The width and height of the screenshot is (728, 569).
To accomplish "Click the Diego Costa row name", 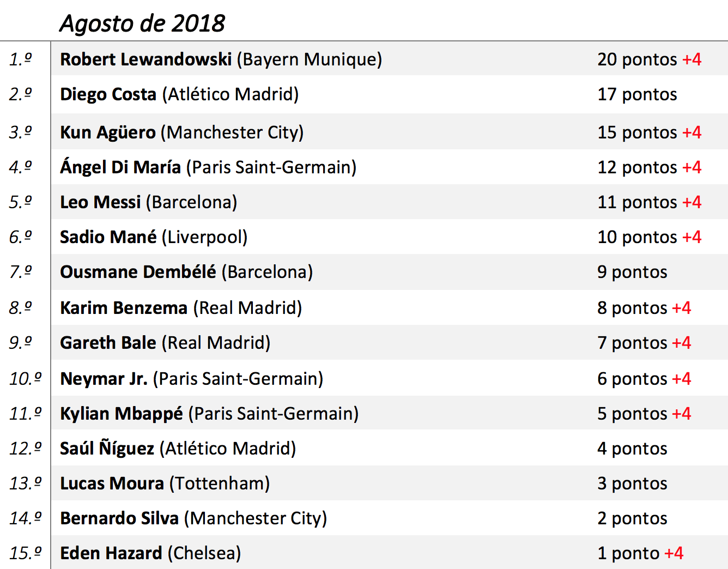I will tap(108, 94).
